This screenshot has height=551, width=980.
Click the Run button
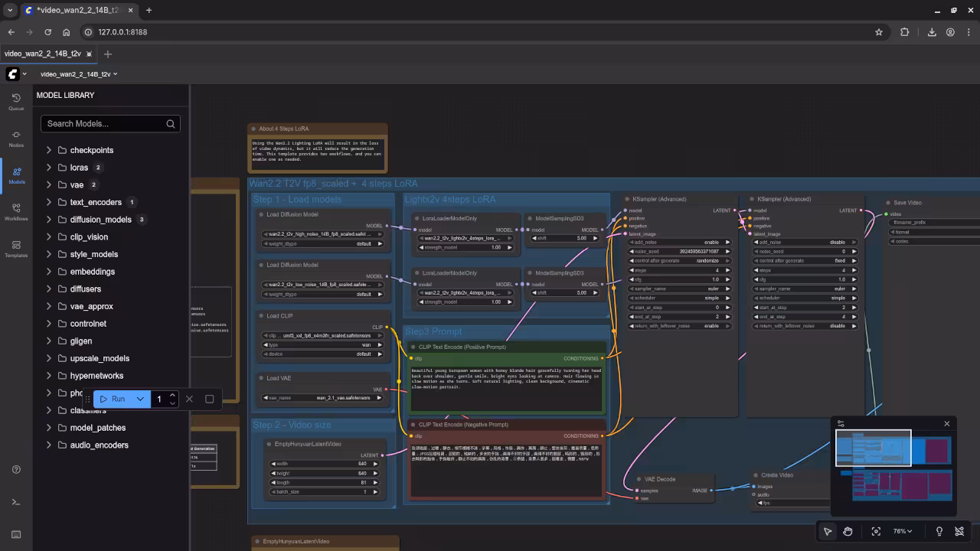coord(113,399)
